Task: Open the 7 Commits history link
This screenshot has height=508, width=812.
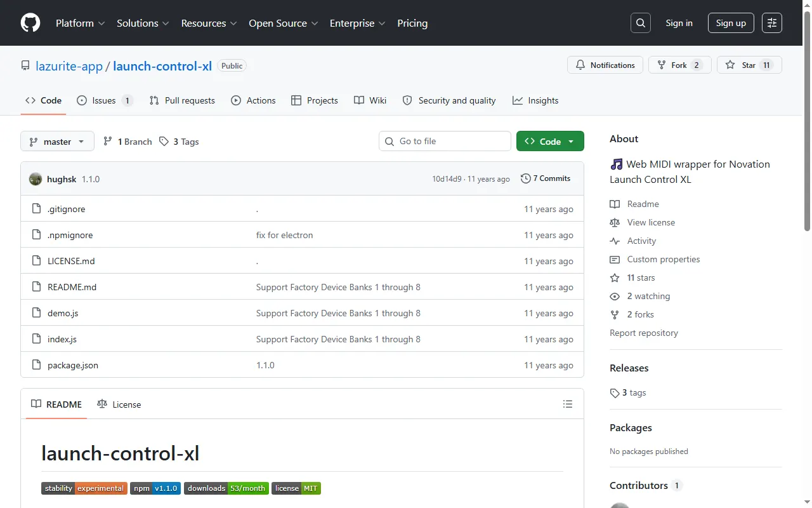Action: tap(546, 178)
